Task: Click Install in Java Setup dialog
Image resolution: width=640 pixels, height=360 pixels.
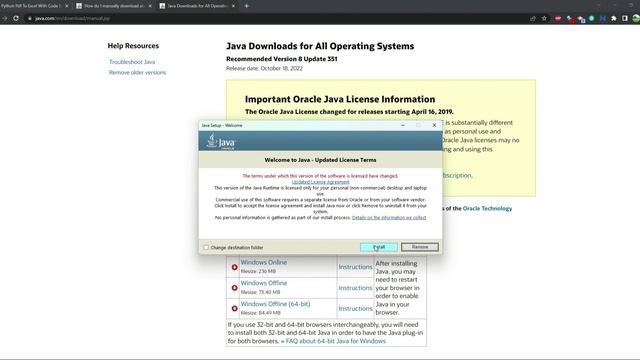Action: [379, 247]
